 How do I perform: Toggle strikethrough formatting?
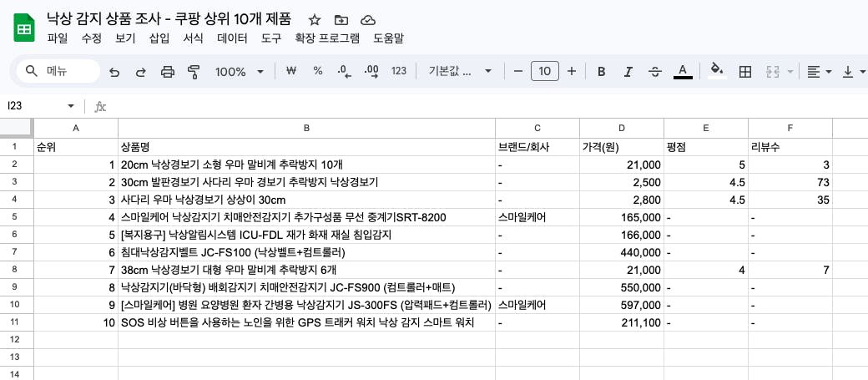point(655,72)
